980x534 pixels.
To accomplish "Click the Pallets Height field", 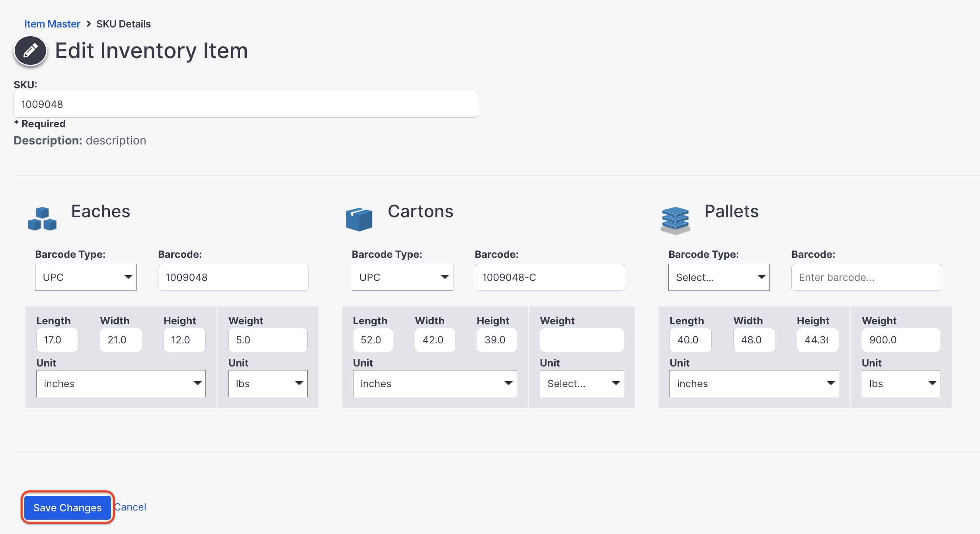I will pyautogui.click(x=818, y=340).
